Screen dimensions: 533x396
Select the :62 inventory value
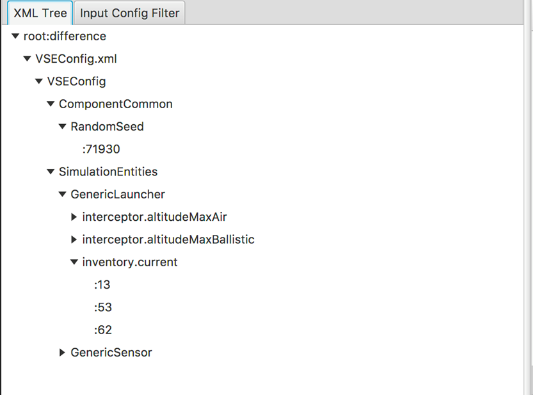(103, 330)
